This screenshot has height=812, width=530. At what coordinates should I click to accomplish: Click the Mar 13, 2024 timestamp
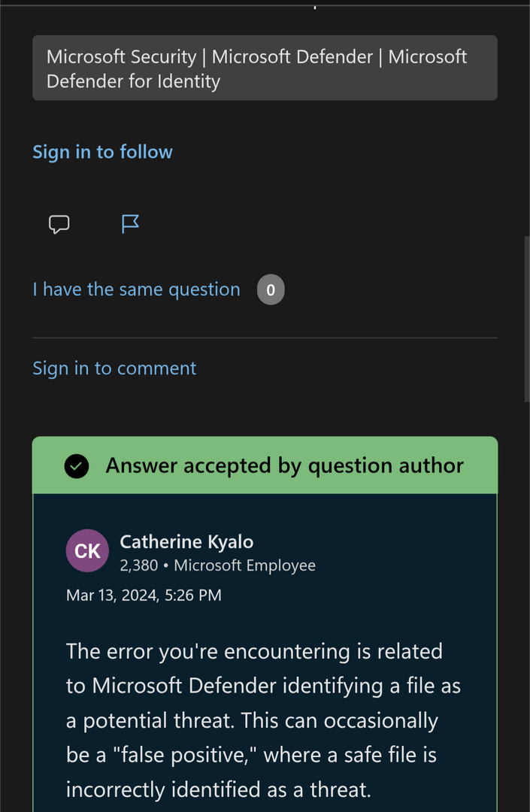pyautogui.click(x=144, y=595)
